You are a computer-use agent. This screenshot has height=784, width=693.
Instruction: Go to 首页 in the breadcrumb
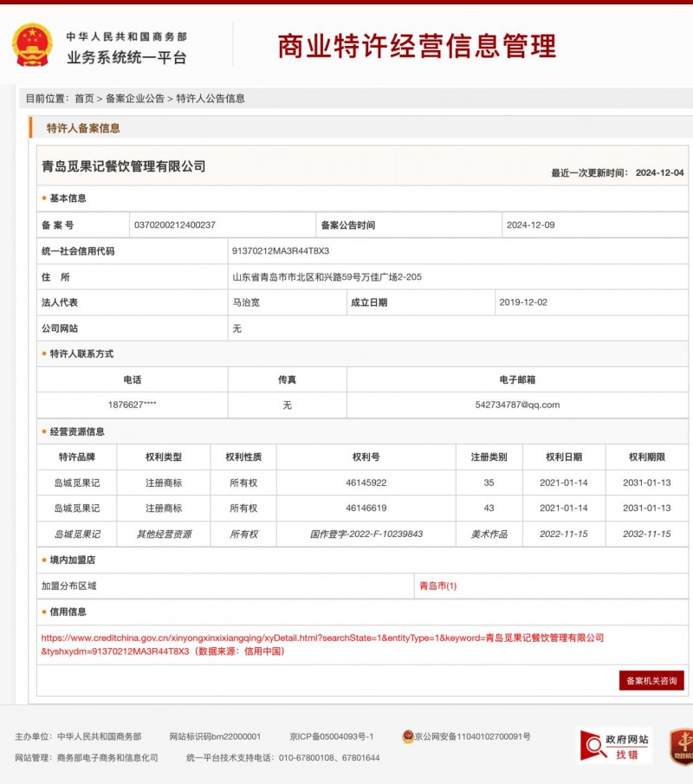pyautogui.click(x=84, y=99)
